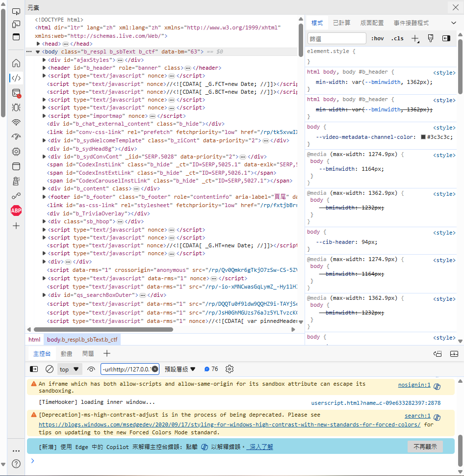Screen dimensions: 464x476
Task: Open the three-dot customize menu in sidebar
Action: 16,451
